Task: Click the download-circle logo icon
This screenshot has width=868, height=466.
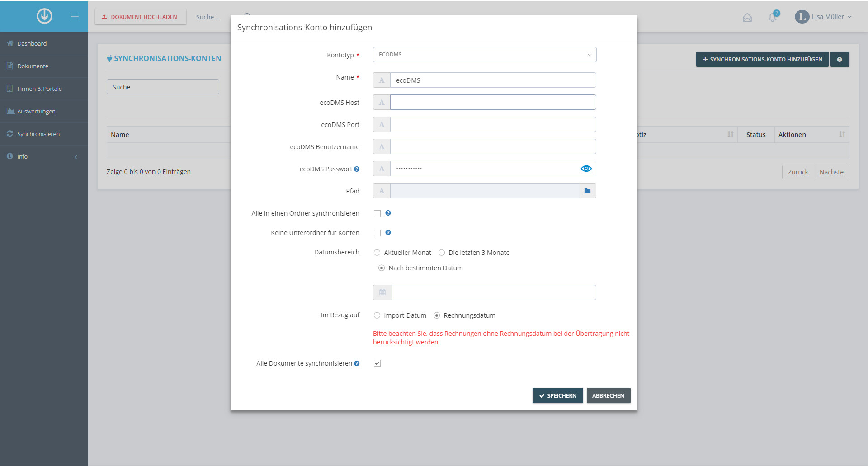Action: (x=44, y=16)
